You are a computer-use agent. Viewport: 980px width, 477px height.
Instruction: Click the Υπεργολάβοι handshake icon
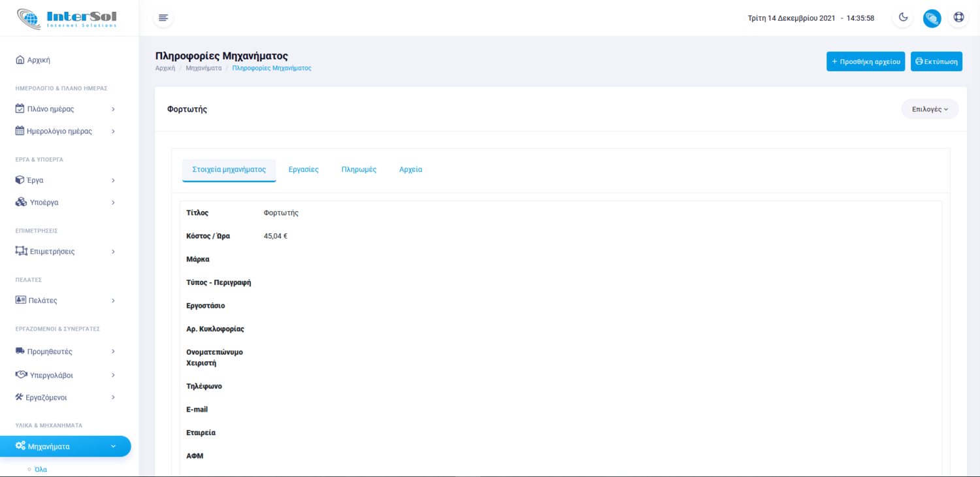[x=21, y=375]
